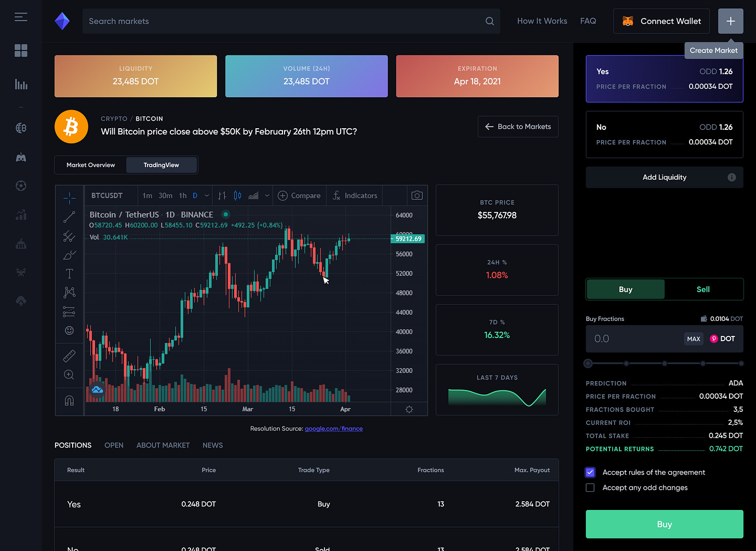Click the blue diamond logo

(x=62, y=21)
